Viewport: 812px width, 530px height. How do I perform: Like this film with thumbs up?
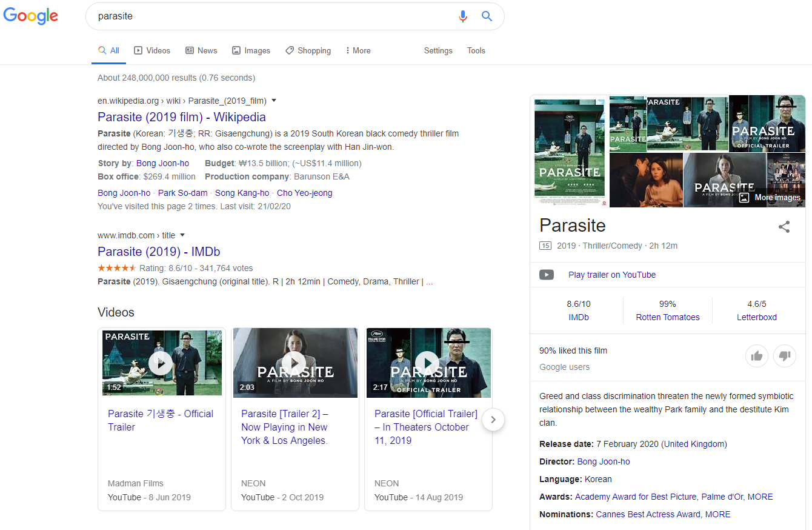click(756, 356)
